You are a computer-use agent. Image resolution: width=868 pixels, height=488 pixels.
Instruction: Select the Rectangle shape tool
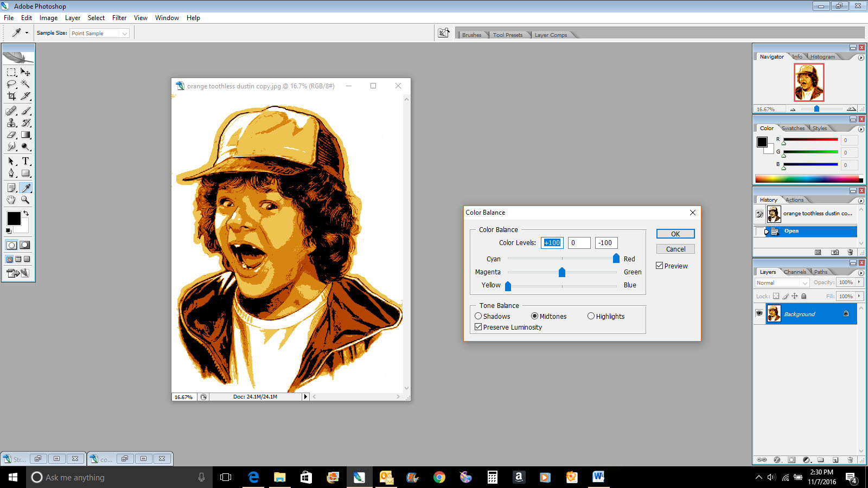coord(25,173)
